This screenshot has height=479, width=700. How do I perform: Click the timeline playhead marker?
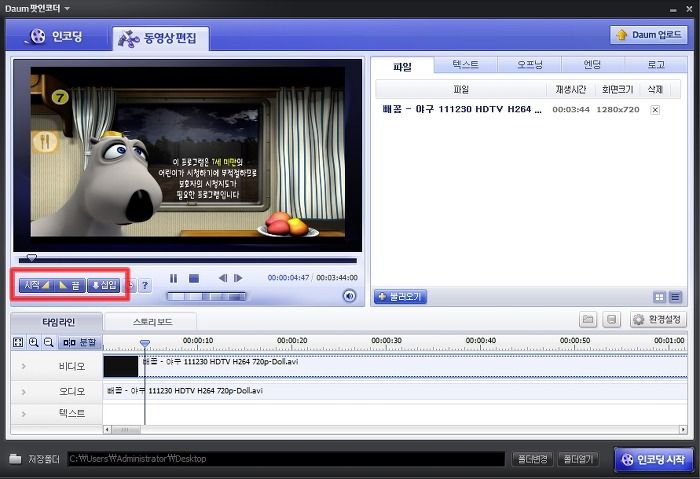pos(145,343)
